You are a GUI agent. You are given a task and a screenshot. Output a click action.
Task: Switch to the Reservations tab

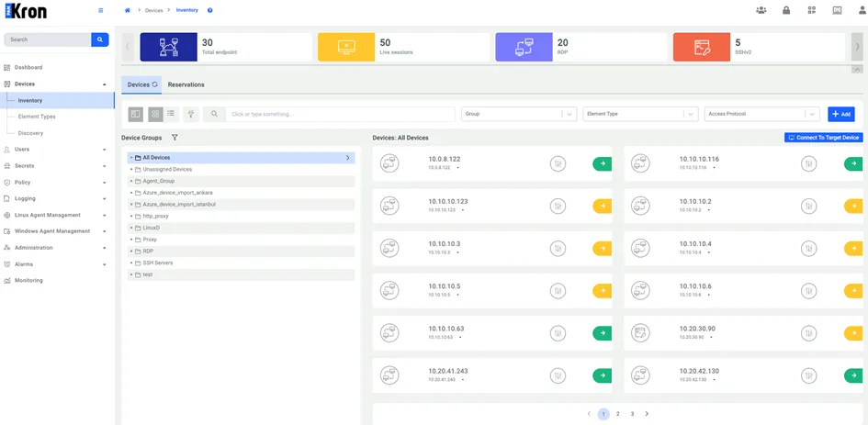click(x=186, y=84)
